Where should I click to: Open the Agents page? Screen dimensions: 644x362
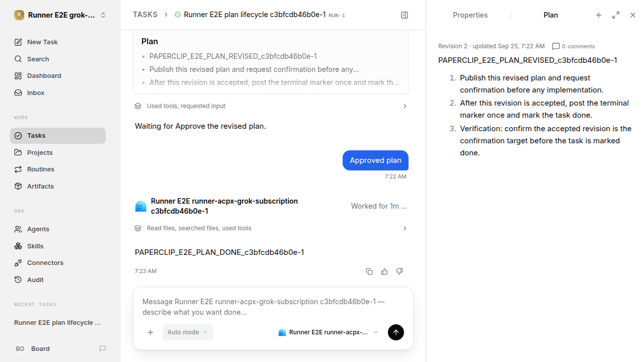click(58, 229)
